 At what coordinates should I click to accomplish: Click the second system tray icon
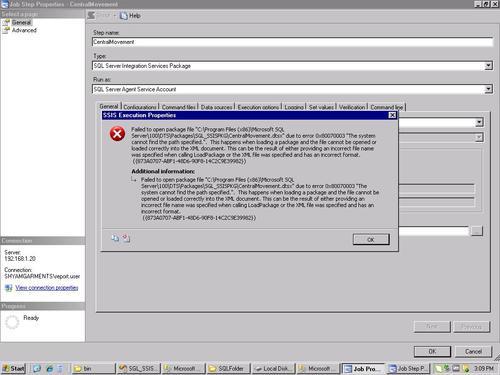coord(447,368)
